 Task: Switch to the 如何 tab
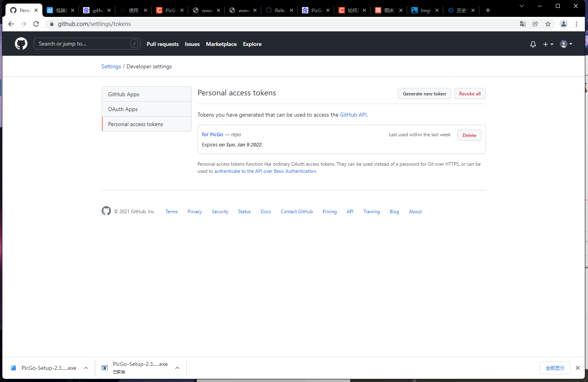[x=352, y=10]
